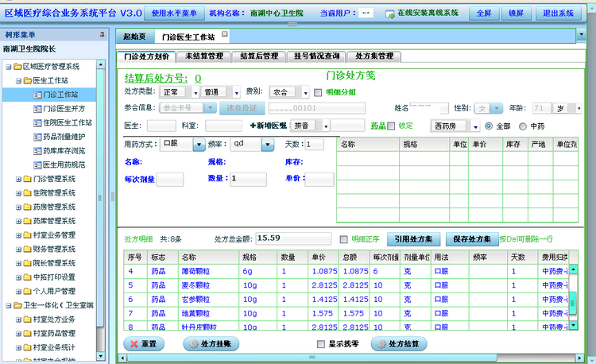Click the 薄荷颗粒 cell in prescription table
The image size is (596, 364).
pos(209,271)
